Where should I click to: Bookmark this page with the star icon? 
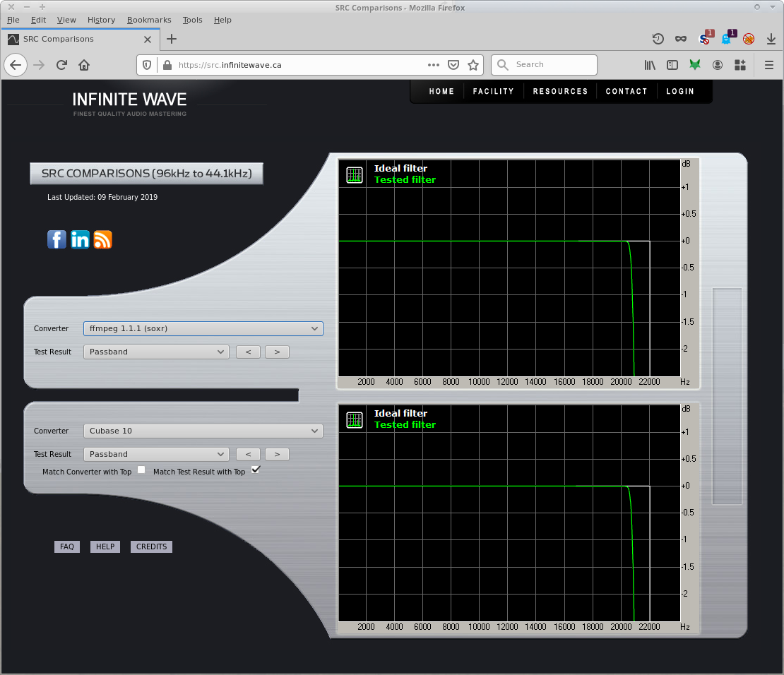coord(473,65)
